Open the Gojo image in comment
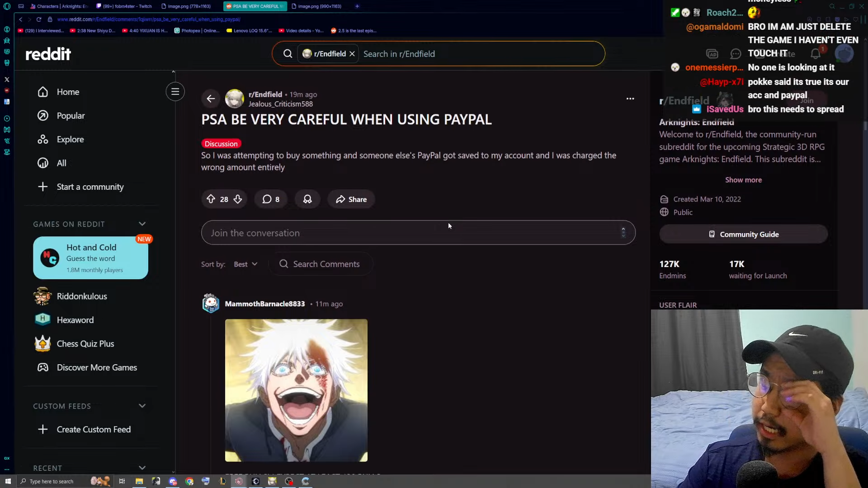The image size is (868, 488). pyautogui.click(x=296, y=390)
